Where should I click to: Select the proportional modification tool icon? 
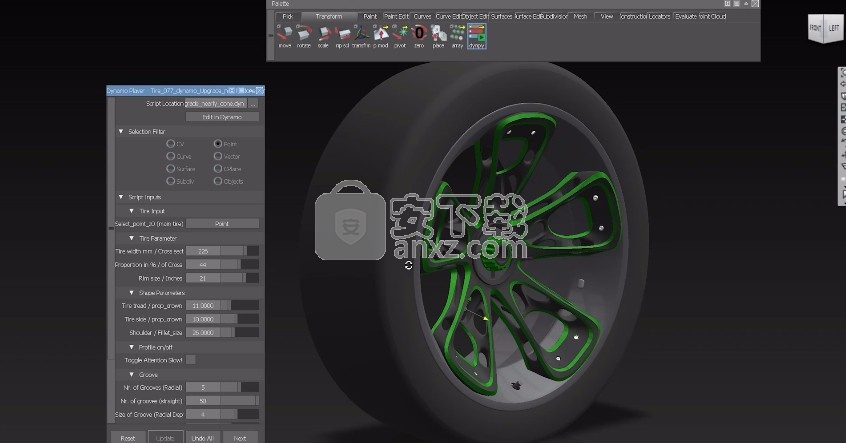(380, 36)
